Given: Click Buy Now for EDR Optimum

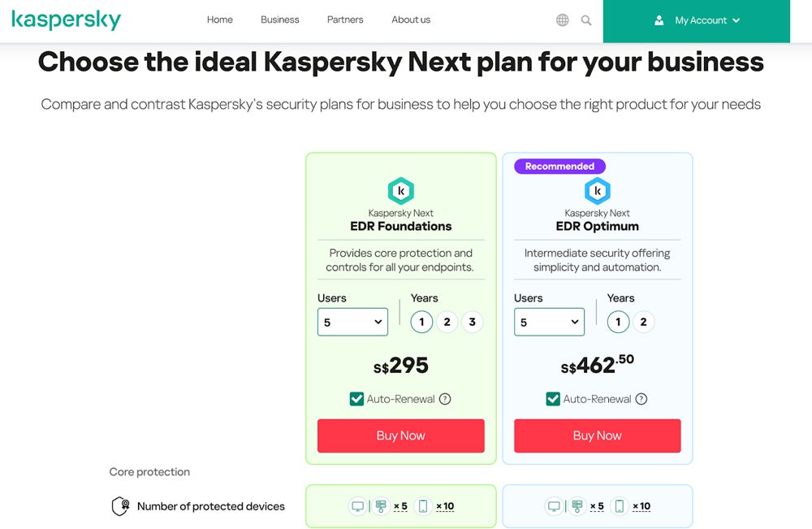Looking at the screenshot, I should click(597, 436).
